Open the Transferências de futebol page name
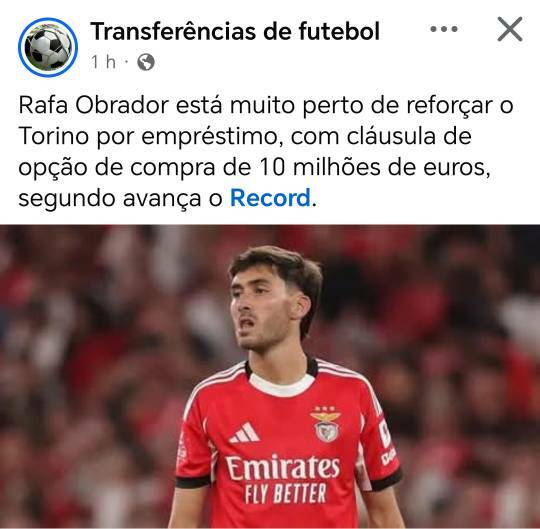The width and height of the screenshot is (540, 529). (x=235, y=31)
